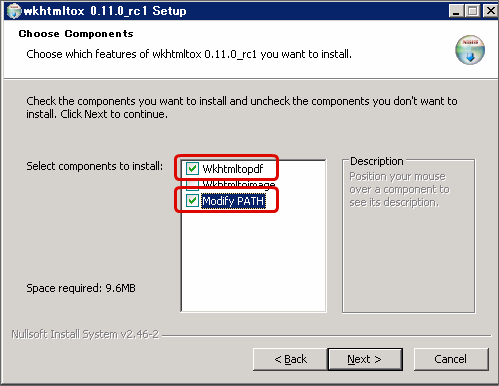Toggle the partially hidden Wkhtmltoimage checkbox

[192, 184]
